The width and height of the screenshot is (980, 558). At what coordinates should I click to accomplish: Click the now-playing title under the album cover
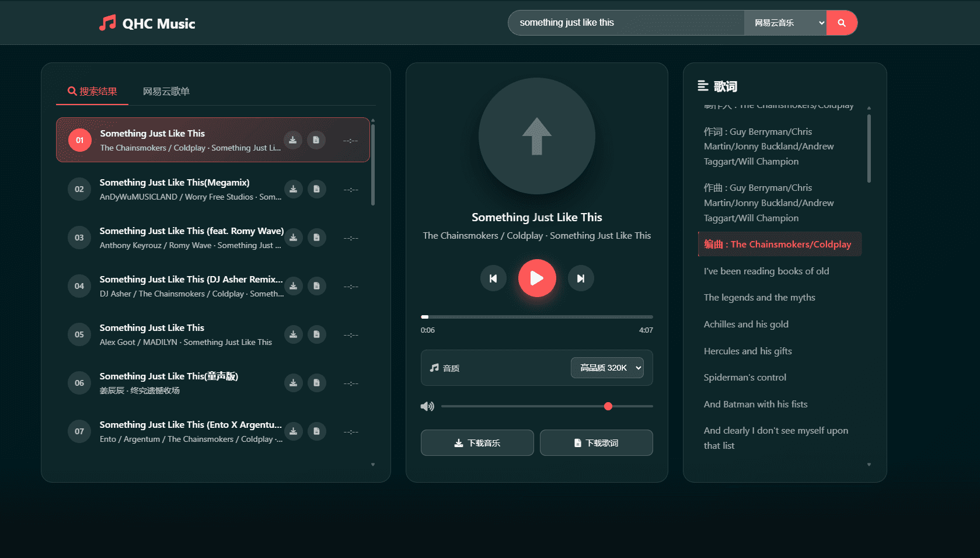[x=537, y=217]
